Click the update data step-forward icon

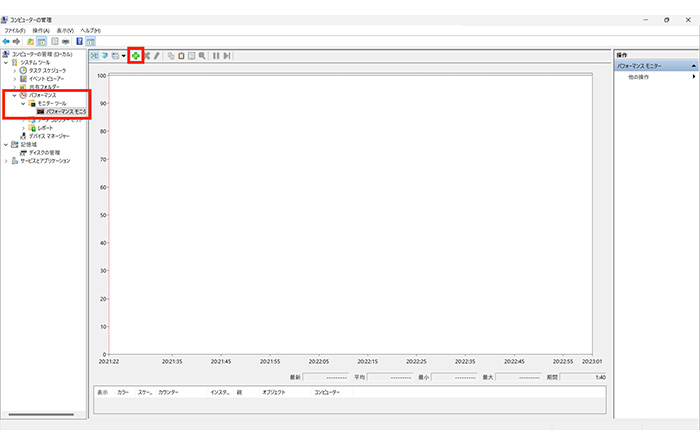click(227, 56)
